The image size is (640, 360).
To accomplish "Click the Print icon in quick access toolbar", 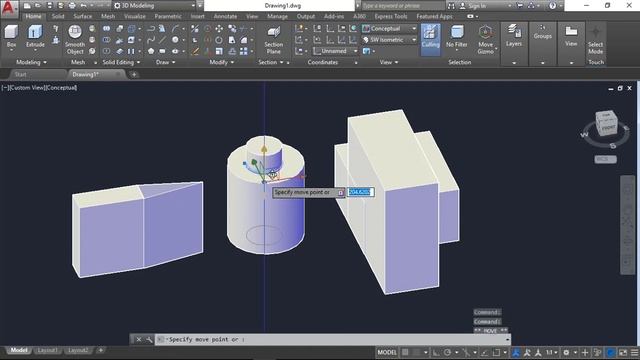I will pos(72,6).
